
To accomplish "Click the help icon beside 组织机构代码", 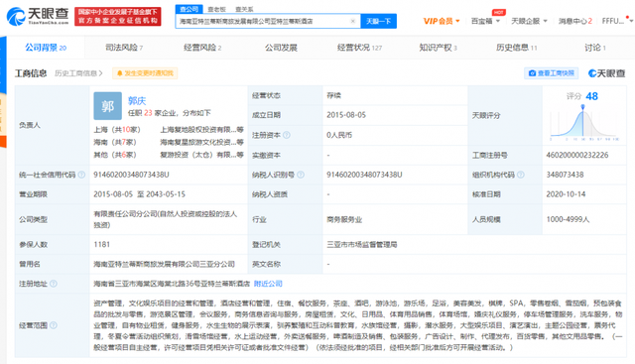I will click(521, 175).
